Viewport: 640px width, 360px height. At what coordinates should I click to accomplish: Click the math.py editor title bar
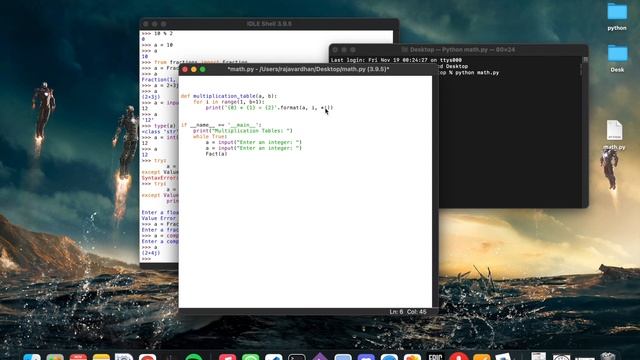pos(308,69)
